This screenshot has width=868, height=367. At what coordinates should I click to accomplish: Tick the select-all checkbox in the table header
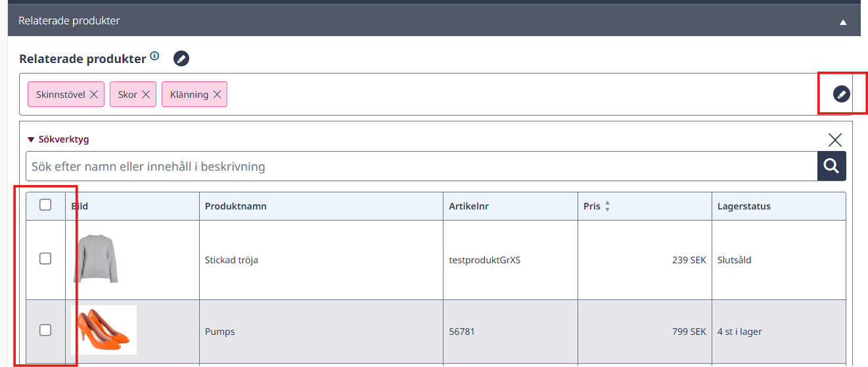45,205
